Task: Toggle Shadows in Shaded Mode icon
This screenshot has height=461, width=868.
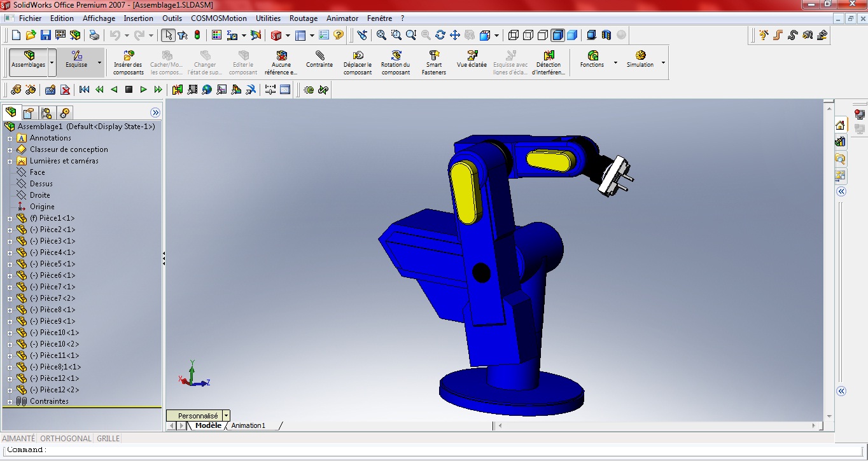Action: 591,35
